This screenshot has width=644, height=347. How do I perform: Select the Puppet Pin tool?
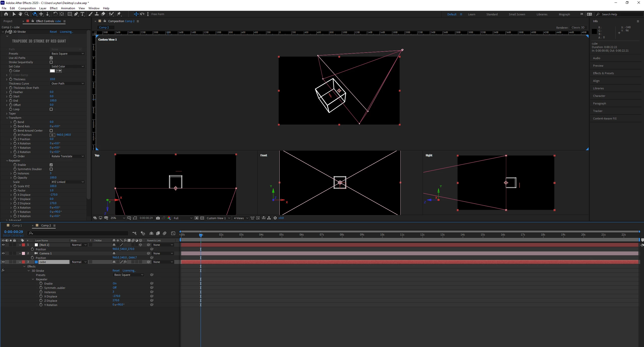(119, 14)
